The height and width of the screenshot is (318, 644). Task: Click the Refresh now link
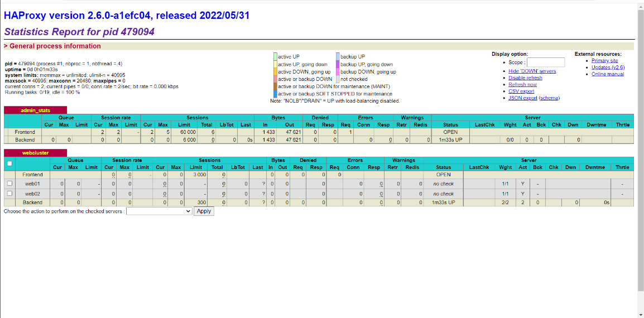pyautogui.click(x=522, y=85)
